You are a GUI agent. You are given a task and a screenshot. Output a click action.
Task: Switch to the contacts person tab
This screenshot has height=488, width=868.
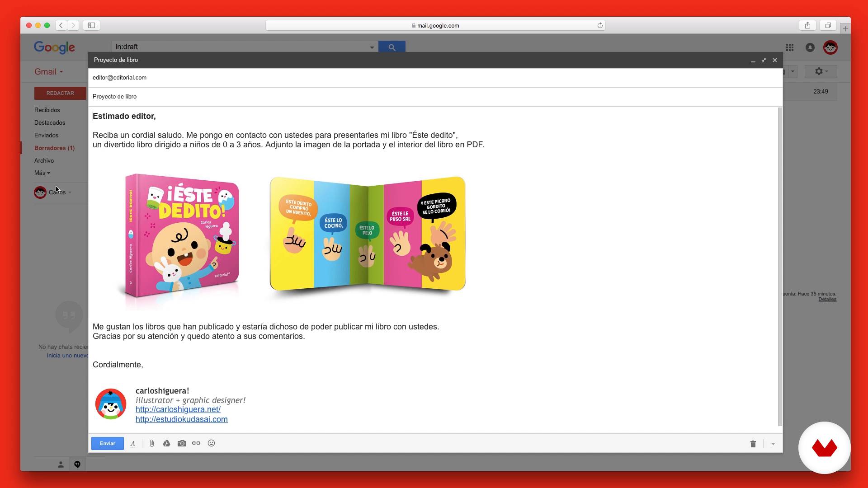tap(61, 465)
